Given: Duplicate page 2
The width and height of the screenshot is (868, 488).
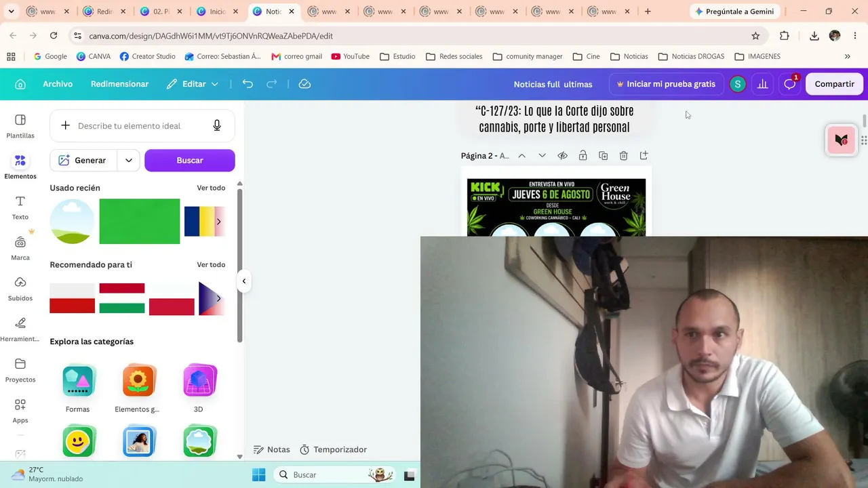Looking at the screenshot, I should tap(603, 156).
